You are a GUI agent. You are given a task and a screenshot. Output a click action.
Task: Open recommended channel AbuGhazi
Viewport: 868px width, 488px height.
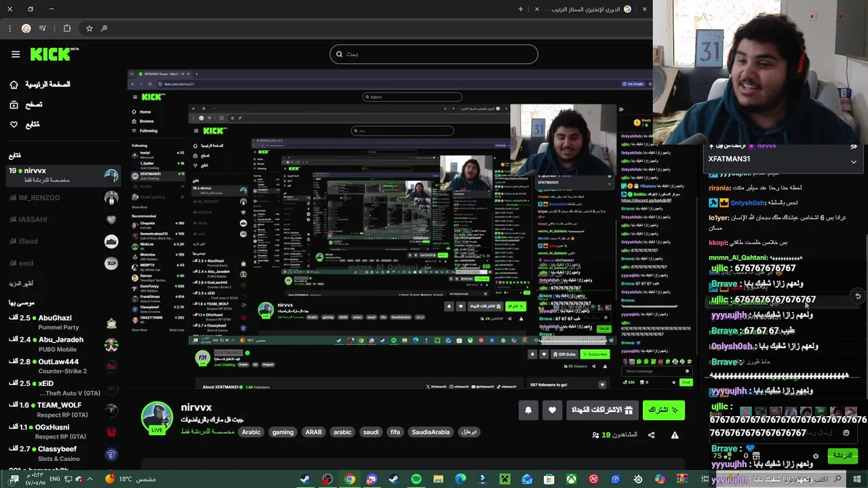[64, 323]
